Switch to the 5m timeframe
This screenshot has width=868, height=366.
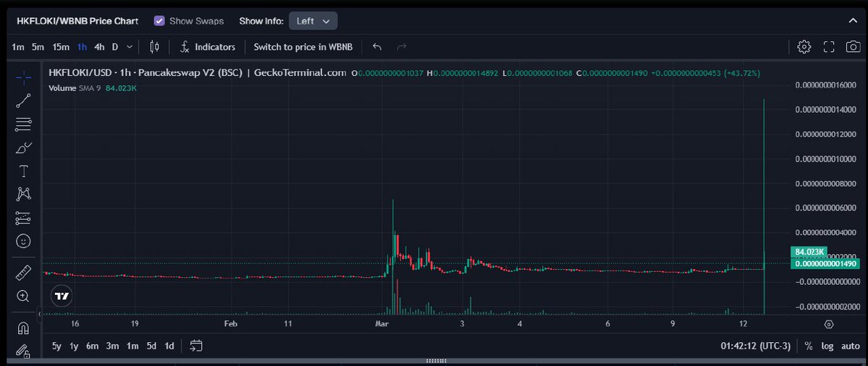pos(38,47)
